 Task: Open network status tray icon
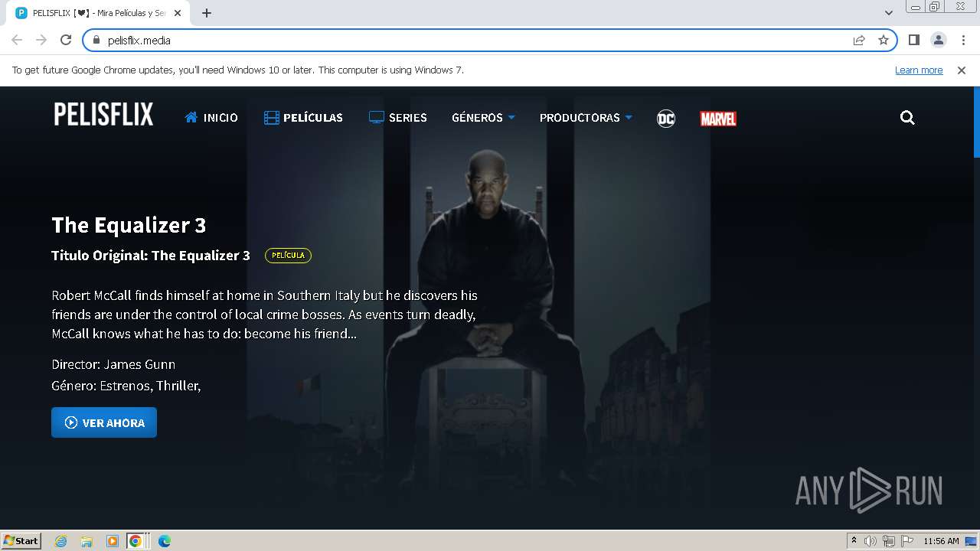pyautogui.click(x=888, y=541)
